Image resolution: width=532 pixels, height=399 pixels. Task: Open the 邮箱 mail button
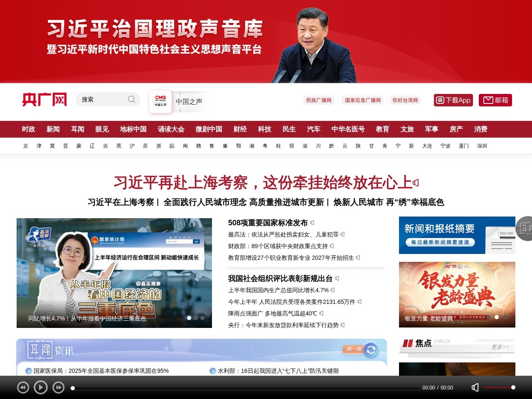pyautogui.click(x=495, y=100)
